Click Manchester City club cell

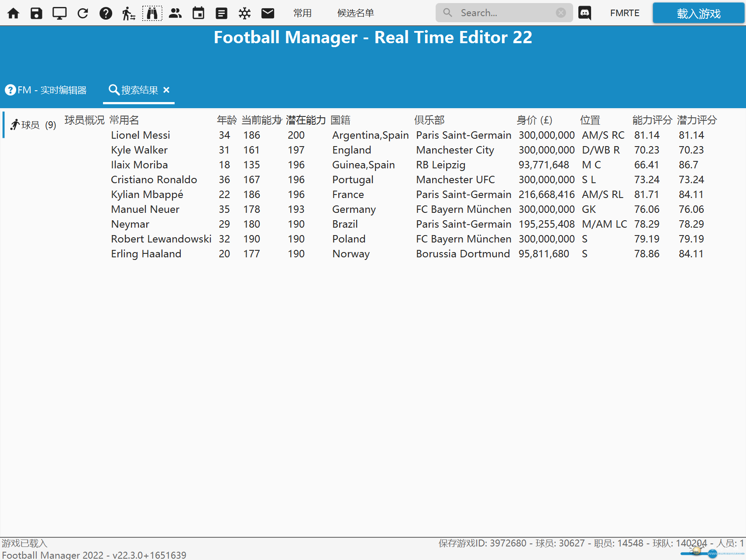[x=455, y=150]
